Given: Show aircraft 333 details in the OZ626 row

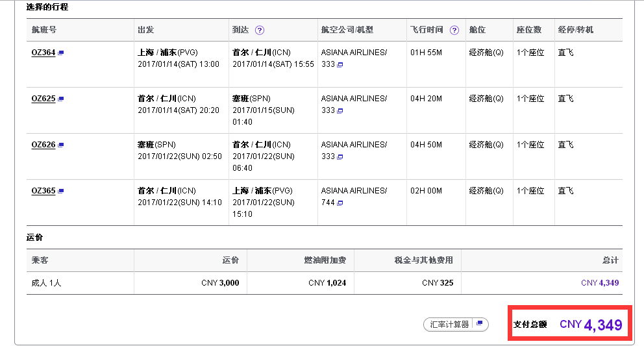Looking at the screenshot, I should (340, 157).
